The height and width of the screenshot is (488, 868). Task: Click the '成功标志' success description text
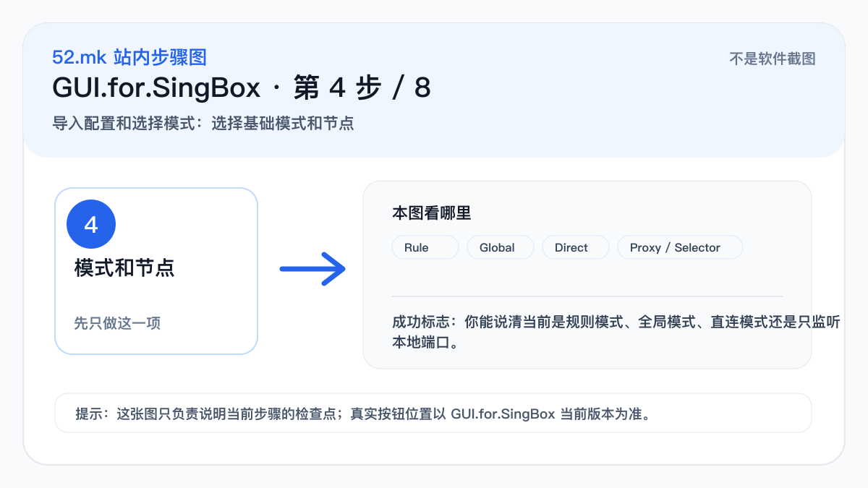pyautogui.click(x=616, y=333)
